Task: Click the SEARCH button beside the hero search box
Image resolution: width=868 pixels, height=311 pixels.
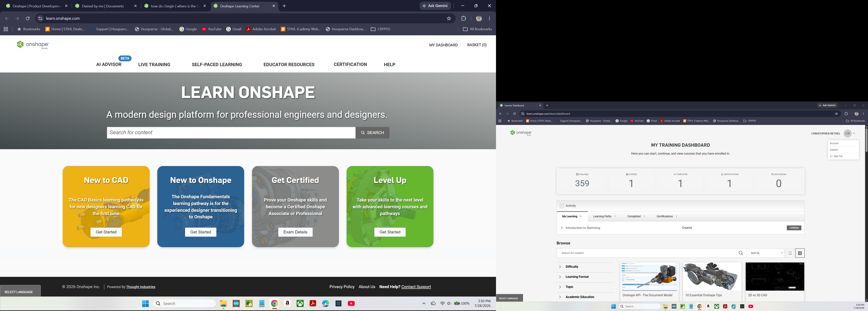Action: (372, 133)
